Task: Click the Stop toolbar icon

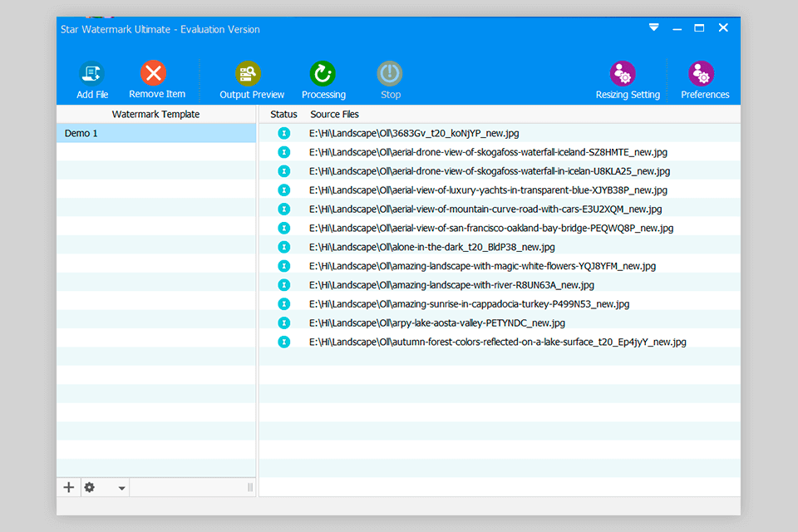Action: pyautogui.click(x=390, y=73)
